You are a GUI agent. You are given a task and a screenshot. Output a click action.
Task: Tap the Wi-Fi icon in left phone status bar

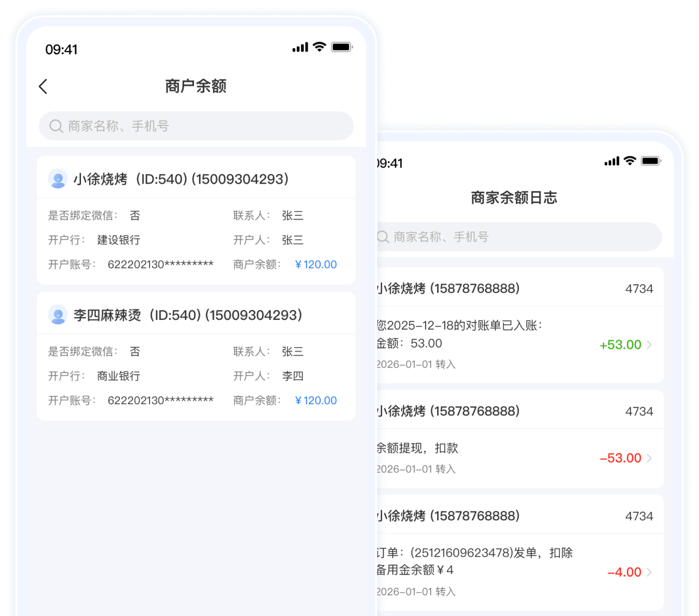click(320, 47)
